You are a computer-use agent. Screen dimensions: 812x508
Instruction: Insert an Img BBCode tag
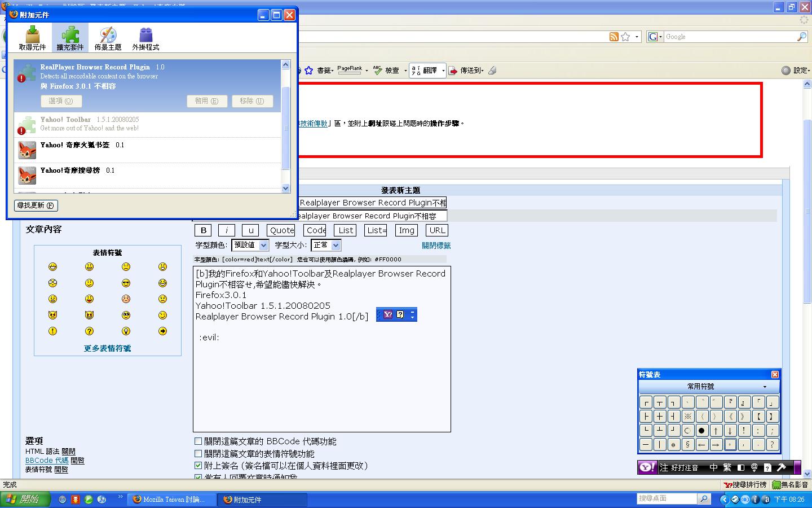click(407, 230)
